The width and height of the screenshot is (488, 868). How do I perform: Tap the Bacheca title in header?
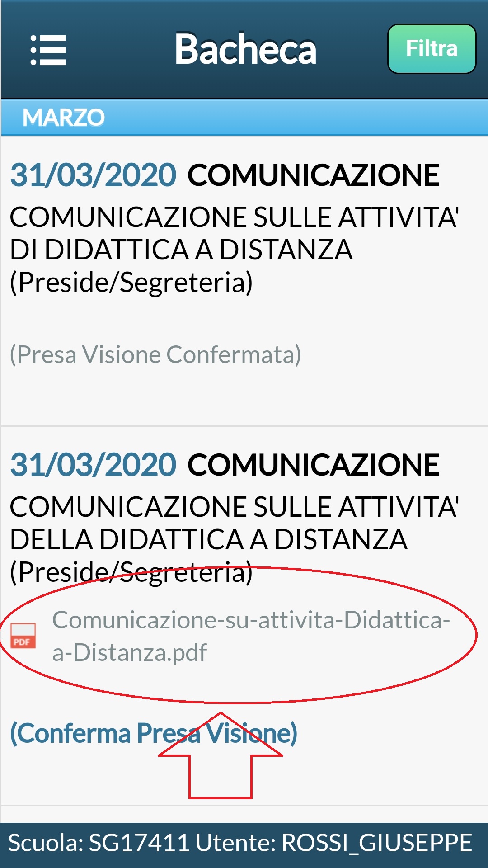click(245, 49)
